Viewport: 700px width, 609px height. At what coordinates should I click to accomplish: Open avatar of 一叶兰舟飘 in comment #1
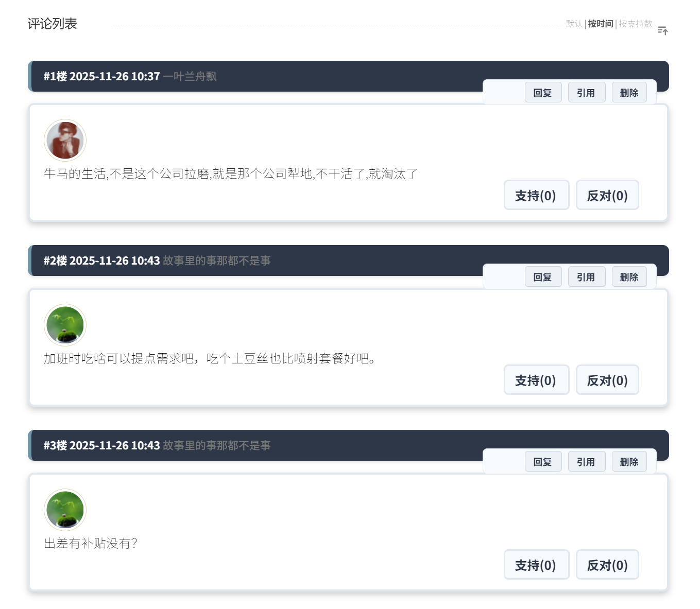click(65, 140)
